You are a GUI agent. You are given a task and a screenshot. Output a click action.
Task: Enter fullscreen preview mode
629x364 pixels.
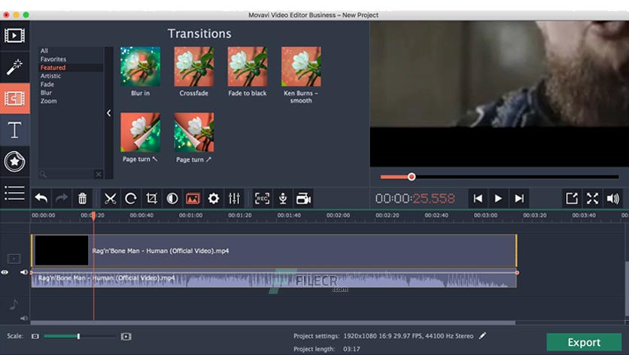[x=592, y=199]
